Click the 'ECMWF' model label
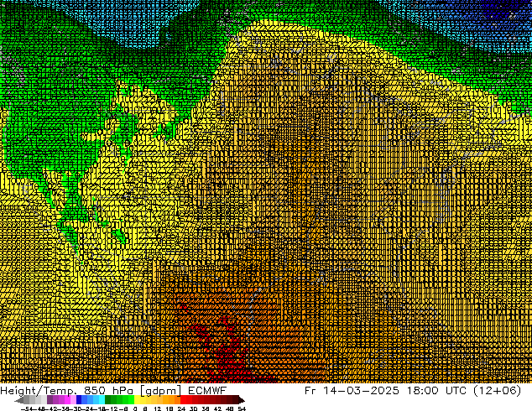 pos(207,391)
